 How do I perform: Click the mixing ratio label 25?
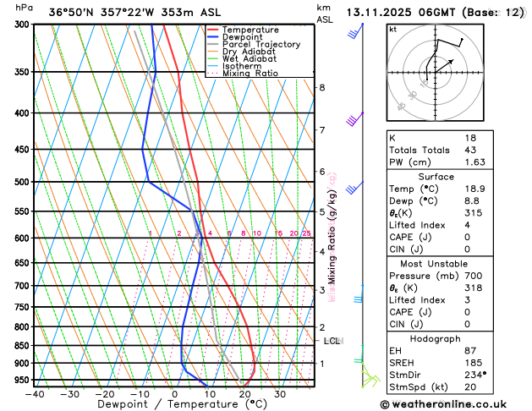(x=307, y=233)
